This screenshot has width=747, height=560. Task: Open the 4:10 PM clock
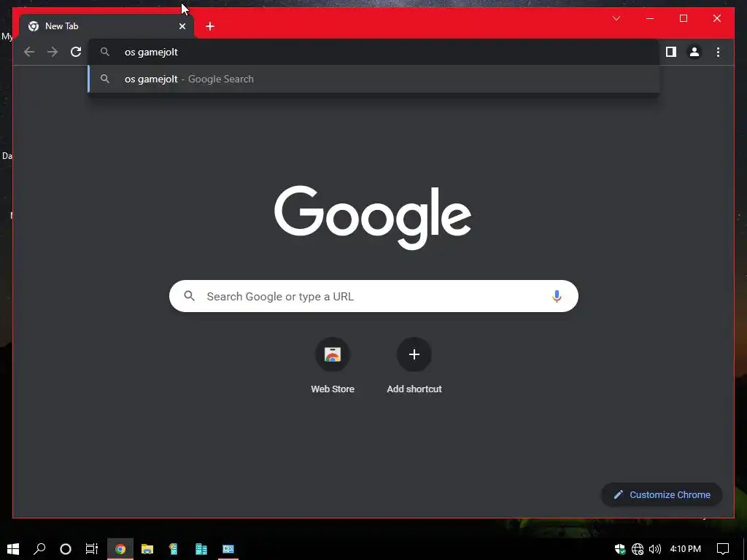point(685,549)
